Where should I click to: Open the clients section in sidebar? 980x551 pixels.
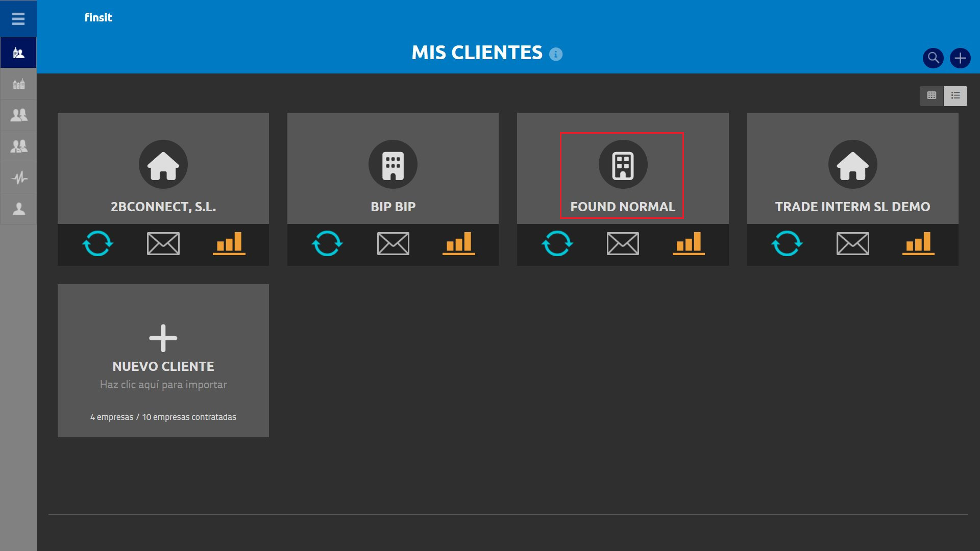pyautogui.click(x=18, y=53)
